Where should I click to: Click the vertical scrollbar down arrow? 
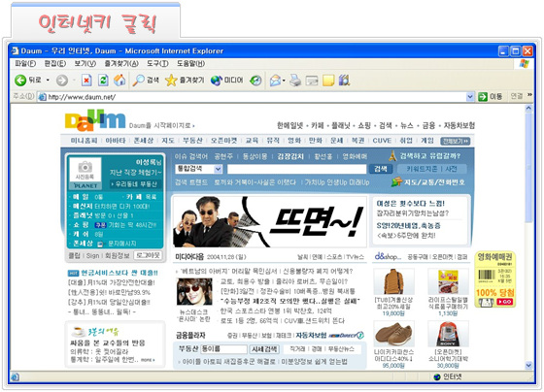(528, 365)
